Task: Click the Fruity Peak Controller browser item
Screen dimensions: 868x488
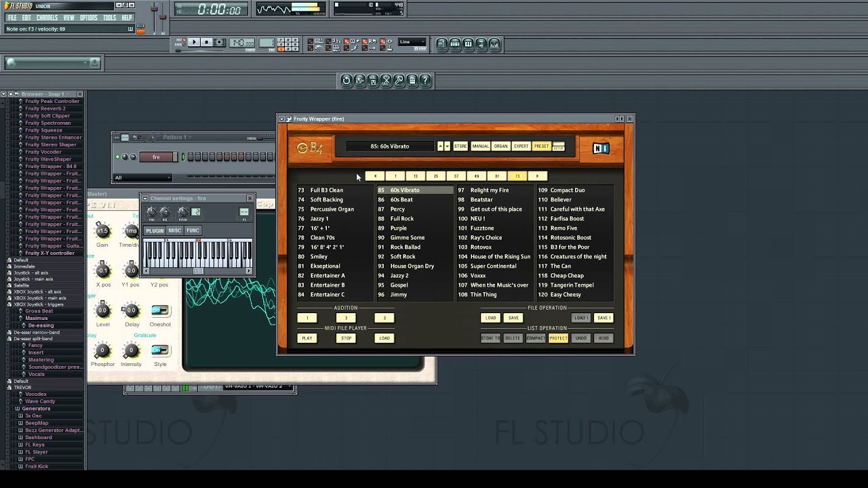Action: pyautogui.click(x=52, y=101)
